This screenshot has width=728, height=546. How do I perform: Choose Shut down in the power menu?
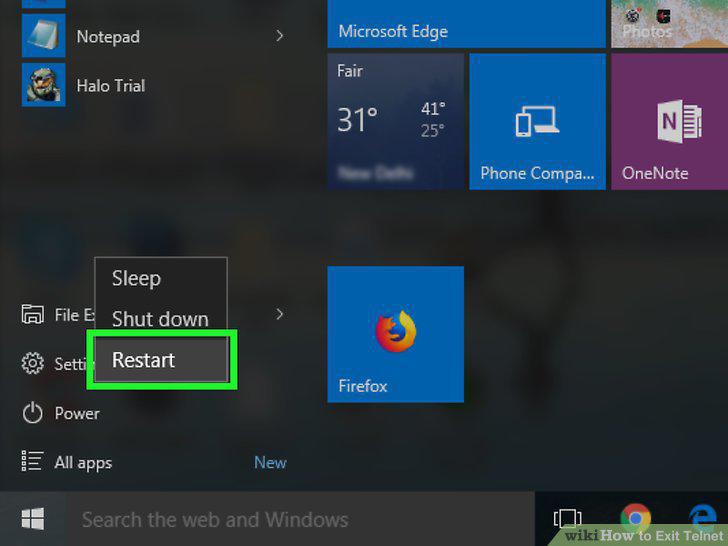pyautogui.click(x=161, y=319)
